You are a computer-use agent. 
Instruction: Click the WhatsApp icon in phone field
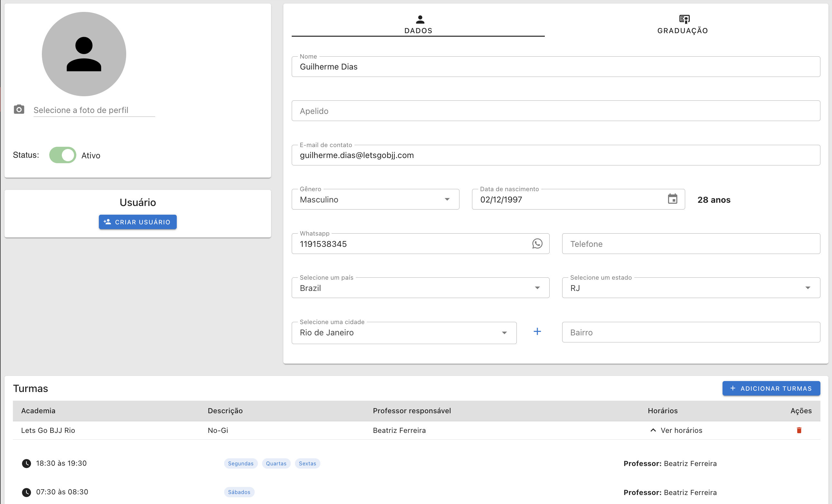537,244
